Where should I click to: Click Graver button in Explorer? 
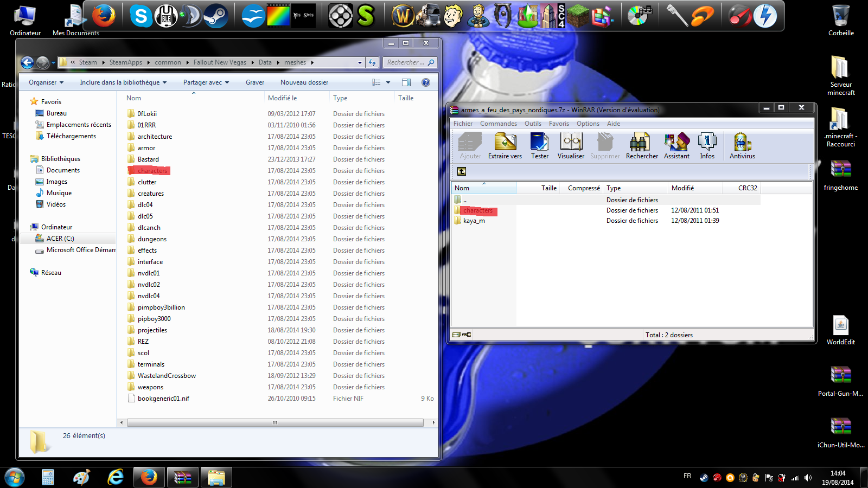255,82
